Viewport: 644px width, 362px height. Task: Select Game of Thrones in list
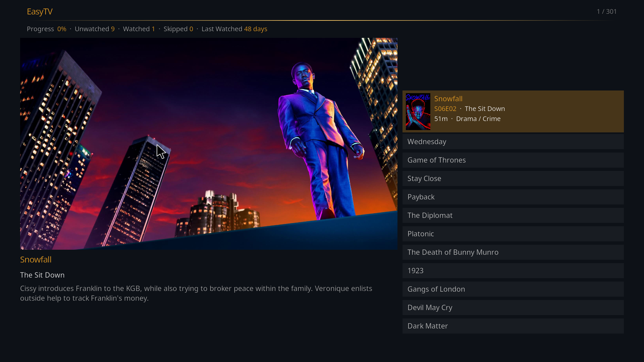(513, 160)
